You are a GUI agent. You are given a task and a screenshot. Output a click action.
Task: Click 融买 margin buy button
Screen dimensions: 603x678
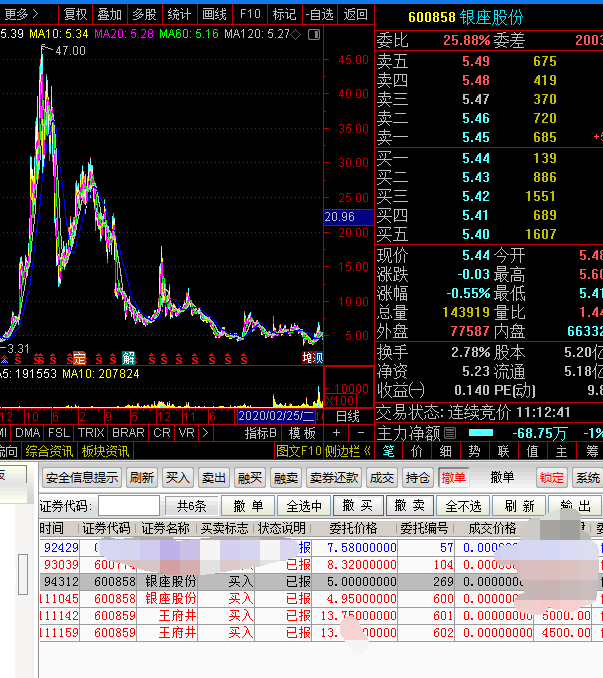coord(250,478)
